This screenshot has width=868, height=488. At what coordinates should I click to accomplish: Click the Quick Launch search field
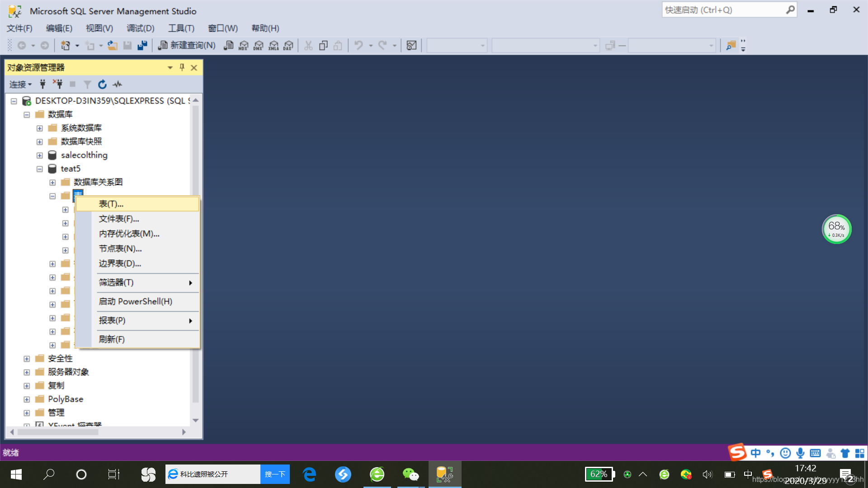tap(729, 10)
